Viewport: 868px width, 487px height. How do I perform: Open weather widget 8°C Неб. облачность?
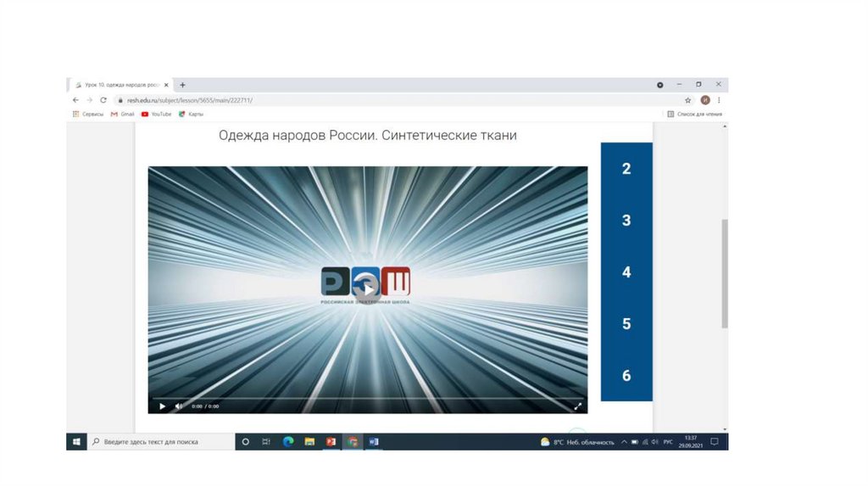click(x=577, y=442)
